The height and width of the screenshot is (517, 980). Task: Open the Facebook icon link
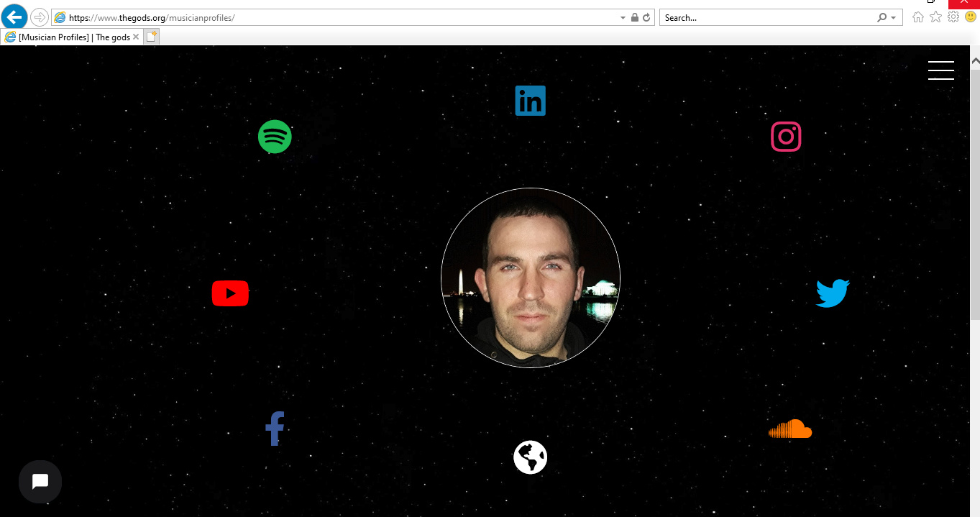click(275, 429)
